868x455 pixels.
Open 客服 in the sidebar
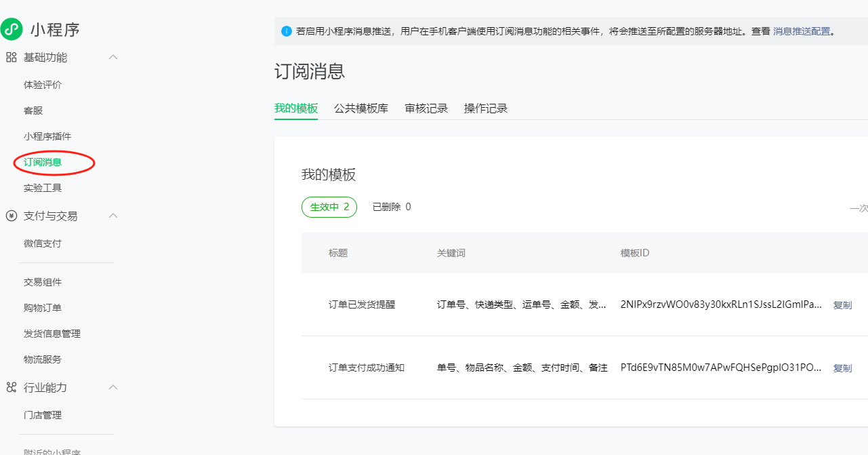point(33,111)
